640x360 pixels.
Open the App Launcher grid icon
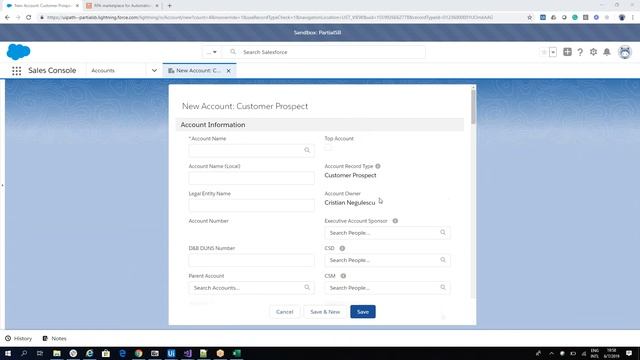[x=16, y=71]
